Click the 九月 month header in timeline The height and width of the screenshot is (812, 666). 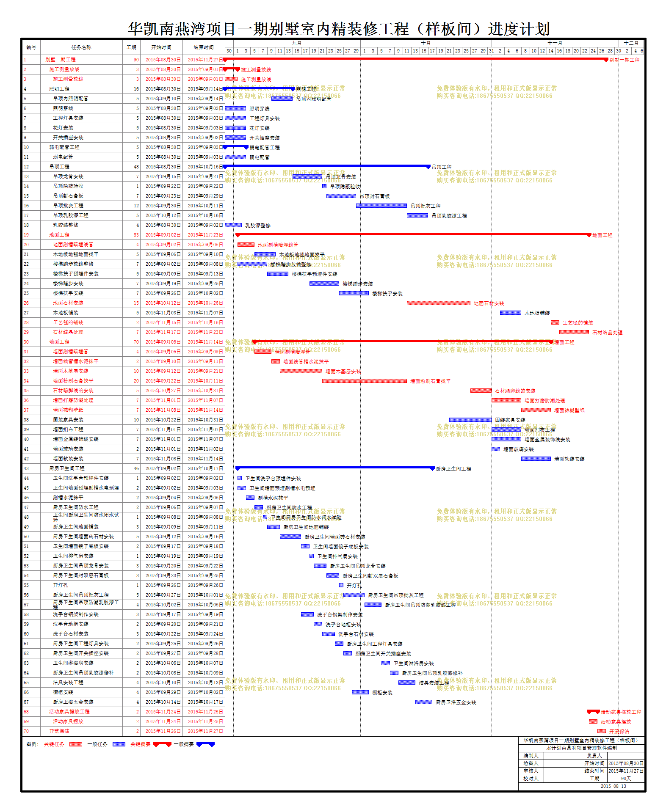[296, 43]
